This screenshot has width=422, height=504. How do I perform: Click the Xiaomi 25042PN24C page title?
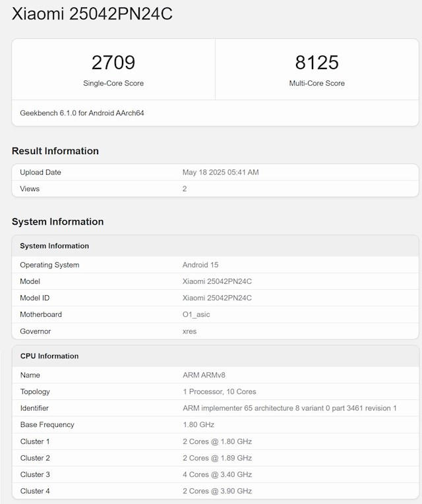pos(92,14)
